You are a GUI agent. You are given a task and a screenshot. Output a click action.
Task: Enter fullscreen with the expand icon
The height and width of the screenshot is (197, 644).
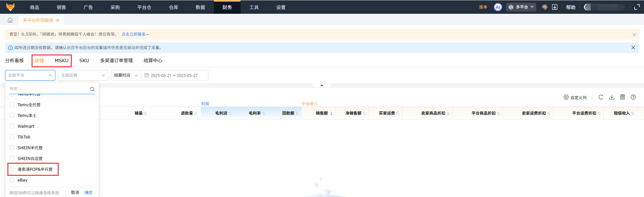click(637, 7)
